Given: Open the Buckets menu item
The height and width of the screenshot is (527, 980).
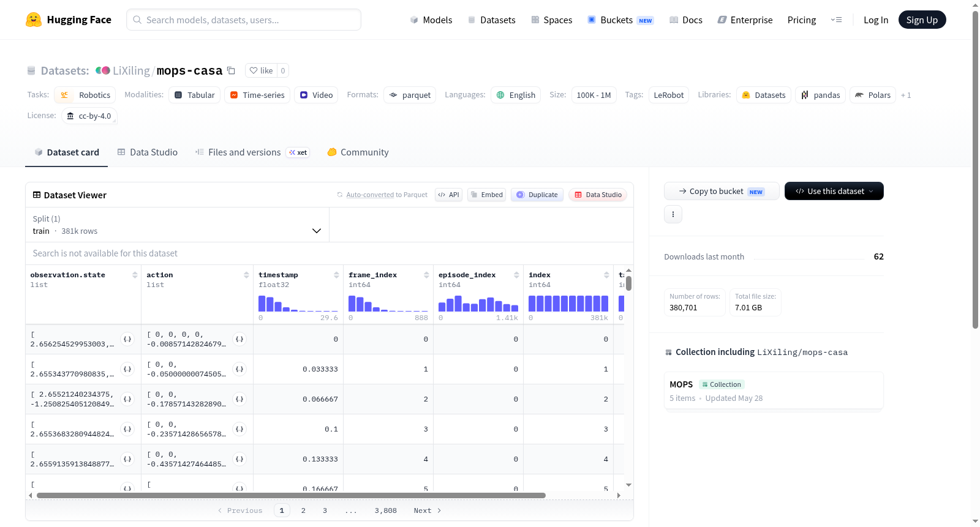Looking at the screenshot, I should (x=621, y=20).
